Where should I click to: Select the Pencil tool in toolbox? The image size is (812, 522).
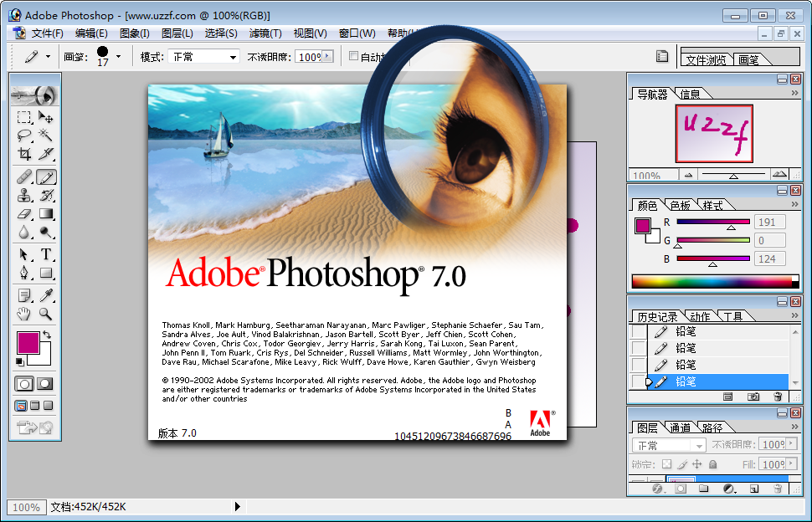click(46, 177)
